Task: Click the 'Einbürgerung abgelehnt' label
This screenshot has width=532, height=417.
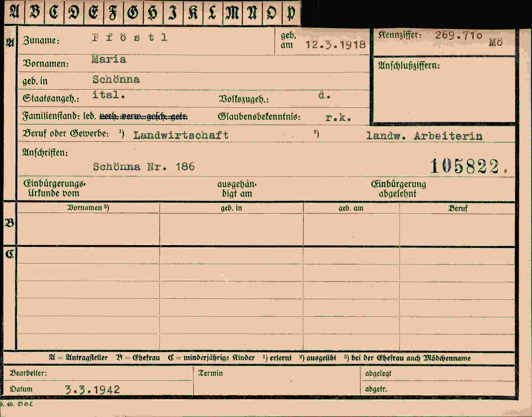Action: 398,189
